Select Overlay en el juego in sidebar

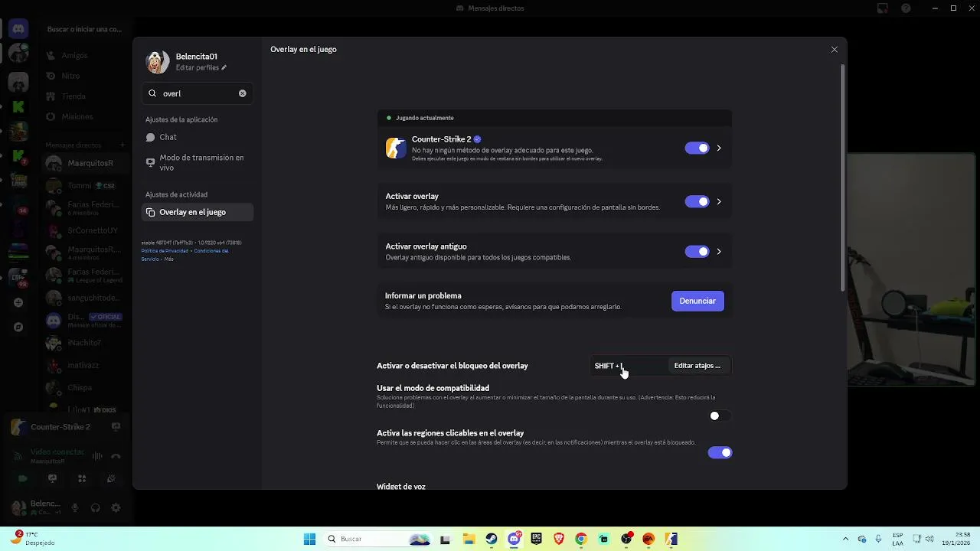[198, 212]
